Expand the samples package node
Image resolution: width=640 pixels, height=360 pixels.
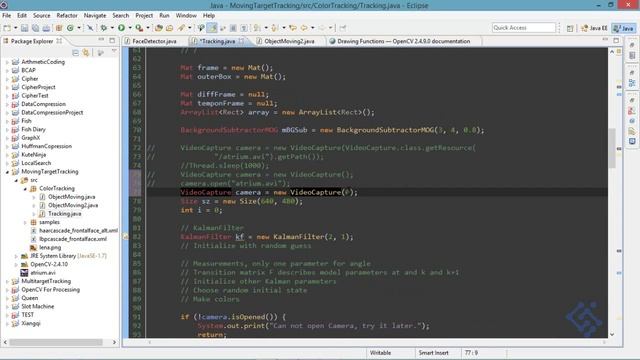[25, 222]
